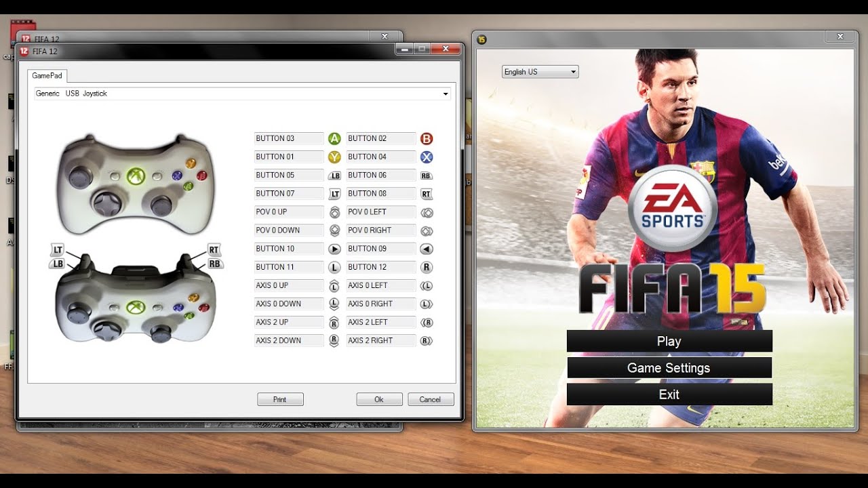Viewport: 868px width, 488px height.
Task: Confirm with the Ok button
Action: (379, 399)
